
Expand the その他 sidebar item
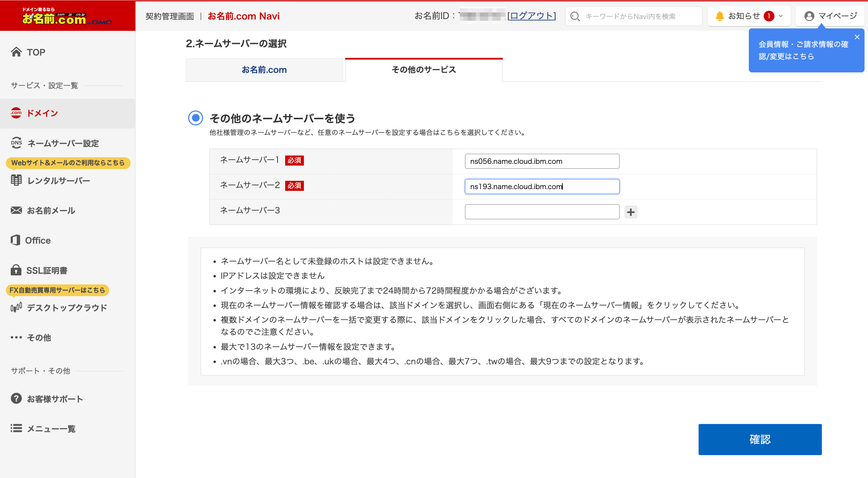(x=38, y=338)
